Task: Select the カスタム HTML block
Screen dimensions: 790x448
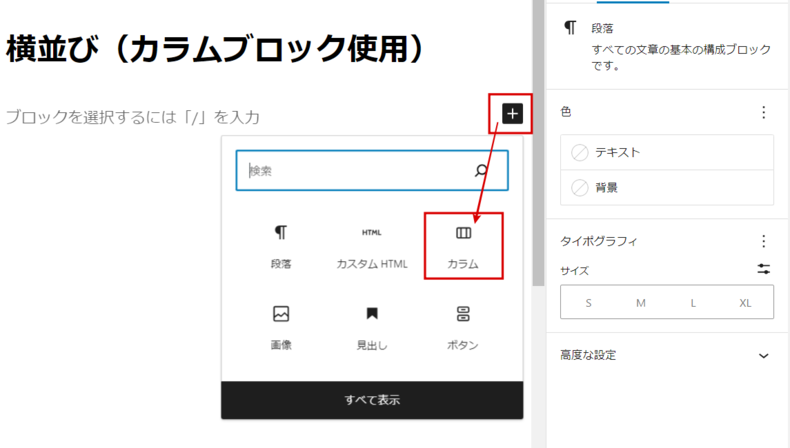Action: coord(372,246)
